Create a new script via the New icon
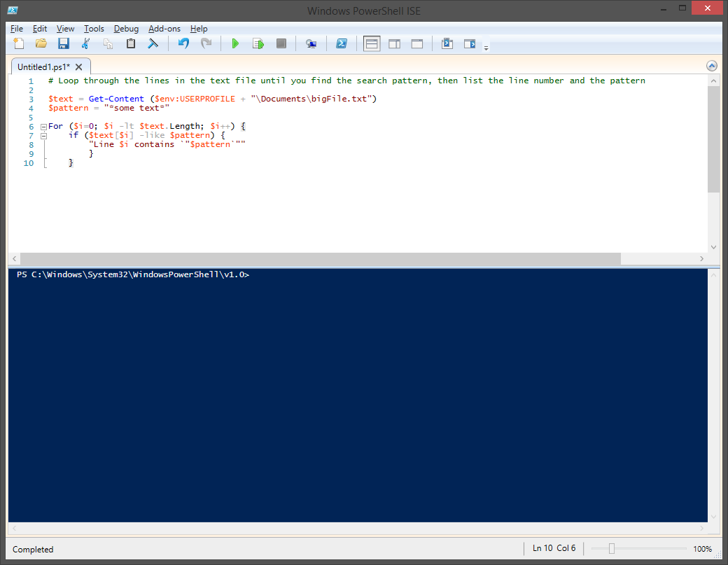The image size is (728, 565). [x=19, y=43]
